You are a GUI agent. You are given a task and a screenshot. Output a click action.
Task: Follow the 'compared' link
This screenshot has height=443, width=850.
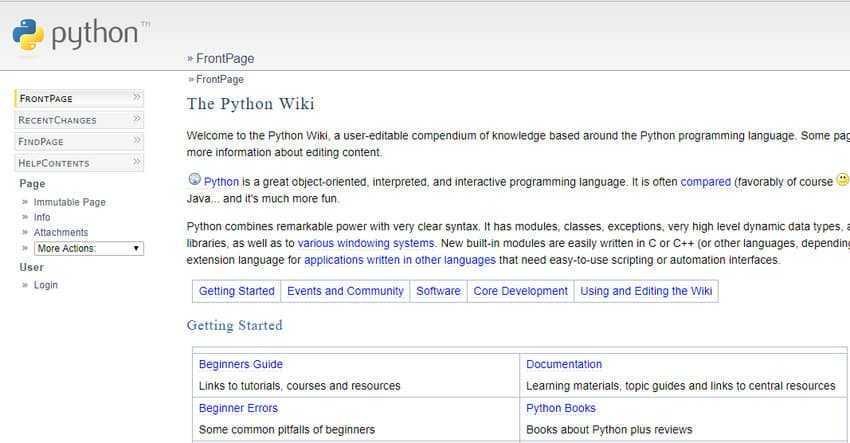tap(706, 182)
